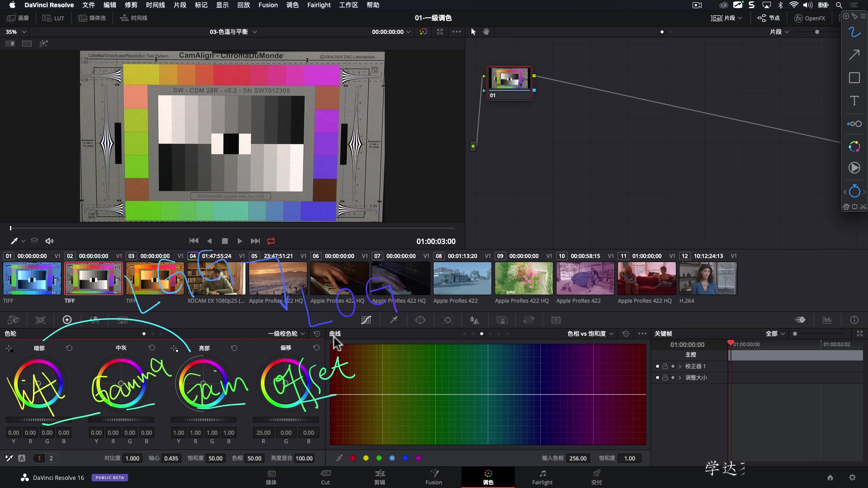Toggle the Timeline (时间线) panel
Viewport: 868px width, 488px height.
(134, 18)
